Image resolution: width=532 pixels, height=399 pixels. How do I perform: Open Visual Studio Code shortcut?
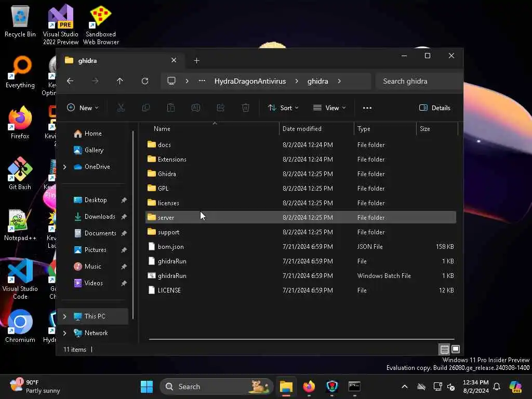[20, 279]
